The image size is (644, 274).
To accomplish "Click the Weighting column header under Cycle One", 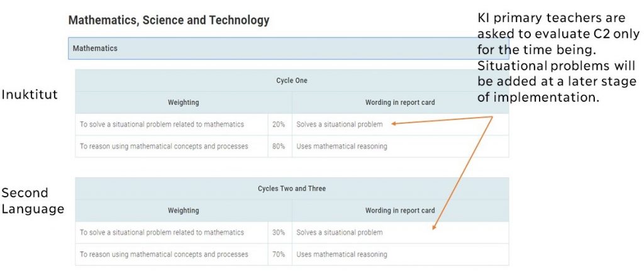I will click(183, 102).
